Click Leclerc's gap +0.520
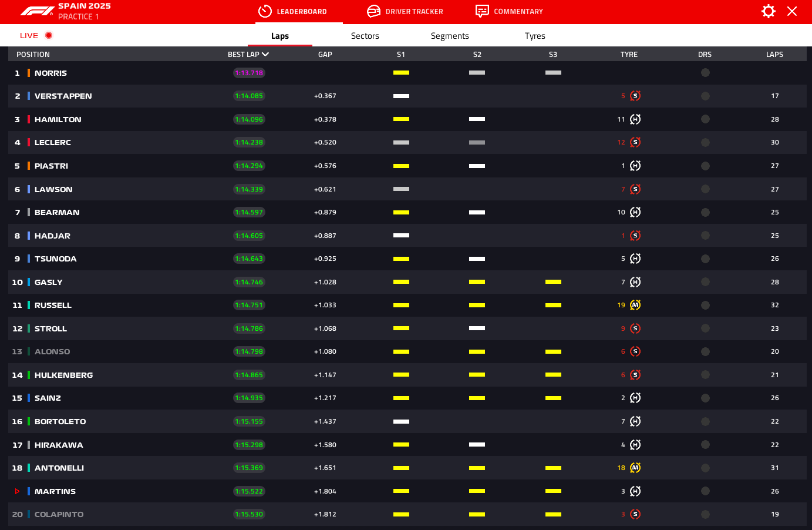Screen dimensions: 812x530 click(x=325, y=142)
